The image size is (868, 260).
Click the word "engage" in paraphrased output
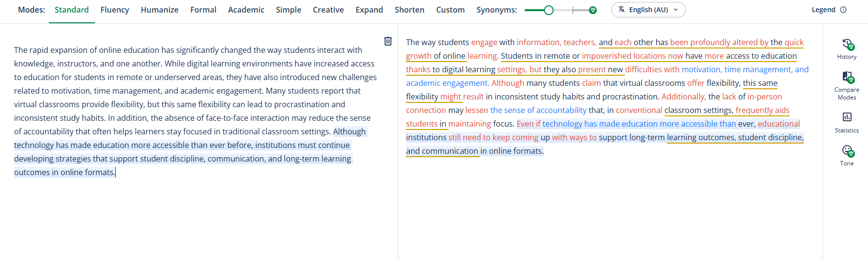pos(484,42)
